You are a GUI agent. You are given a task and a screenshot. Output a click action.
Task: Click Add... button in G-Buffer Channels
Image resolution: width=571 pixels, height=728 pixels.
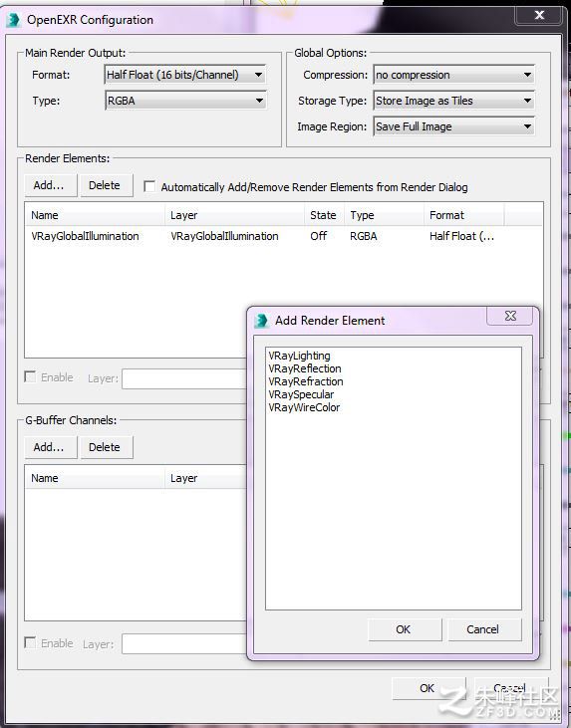(50, 447)
